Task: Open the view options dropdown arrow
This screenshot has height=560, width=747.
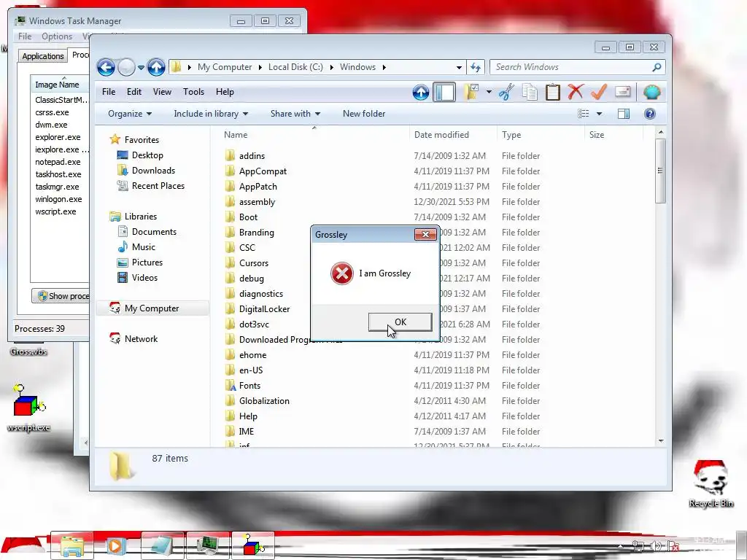Action: 600,114
